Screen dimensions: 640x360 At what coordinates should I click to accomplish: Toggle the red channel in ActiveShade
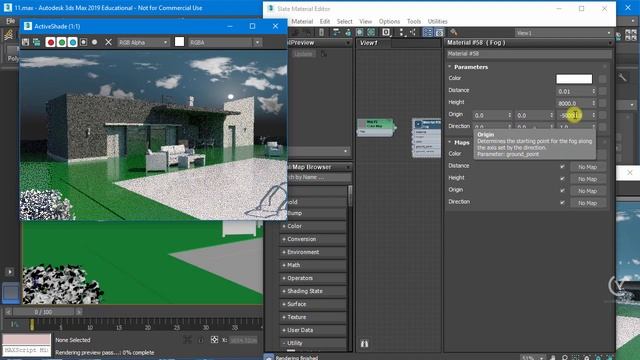50,42
